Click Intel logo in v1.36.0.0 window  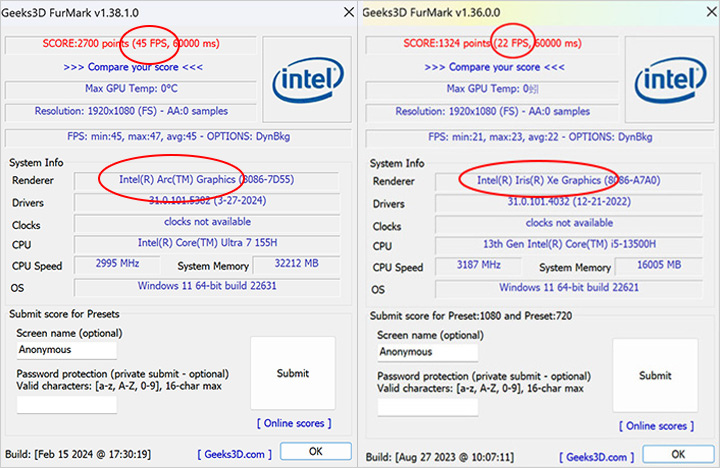point(670,79)
